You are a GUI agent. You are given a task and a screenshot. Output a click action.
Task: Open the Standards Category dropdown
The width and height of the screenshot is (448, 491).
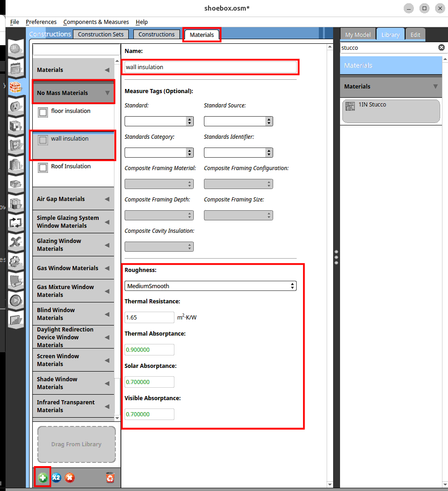click(x=159, y=152)
